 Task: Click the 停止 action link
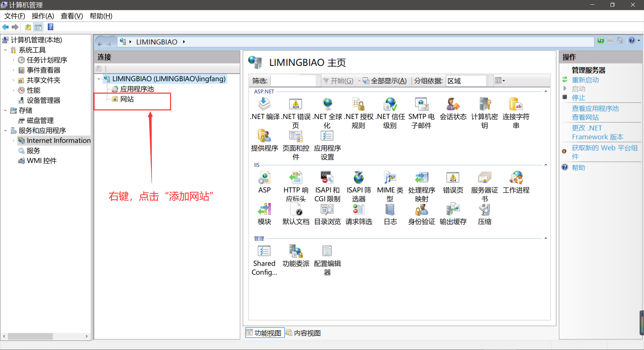(x=579, y=98)
